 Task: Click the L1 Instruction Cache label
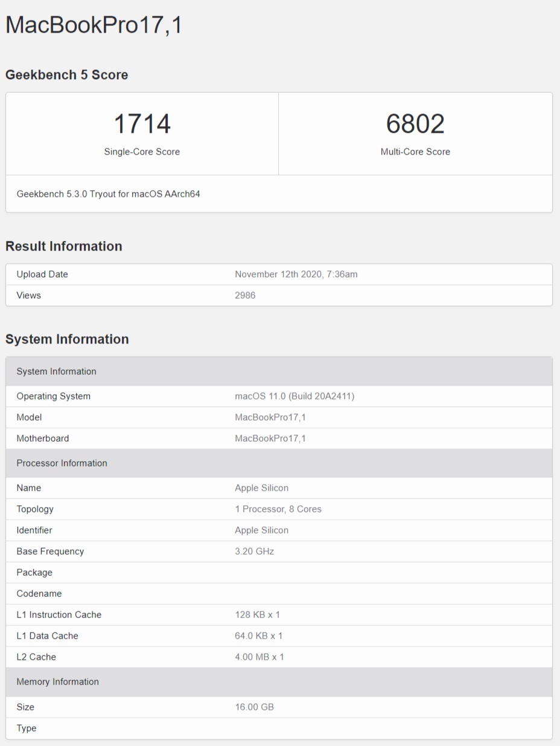(59, 614)
